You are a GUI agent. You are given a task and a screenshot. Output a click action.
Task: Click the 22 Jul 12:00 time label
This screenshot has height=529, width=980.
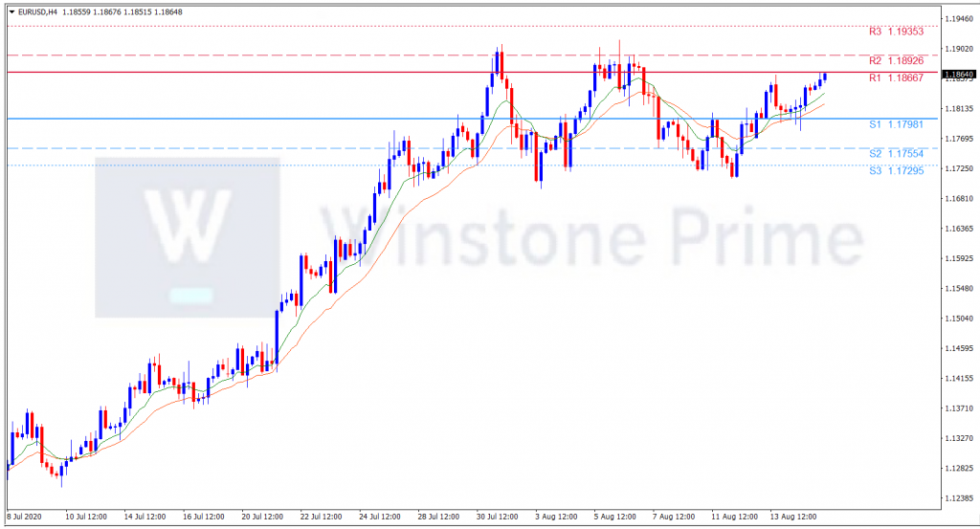(322, 517)
